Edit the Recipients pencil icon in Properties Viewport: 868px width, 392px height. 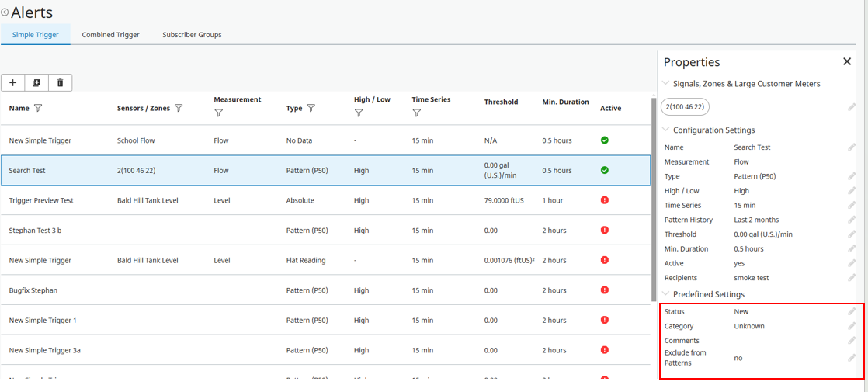coord(852,278)
